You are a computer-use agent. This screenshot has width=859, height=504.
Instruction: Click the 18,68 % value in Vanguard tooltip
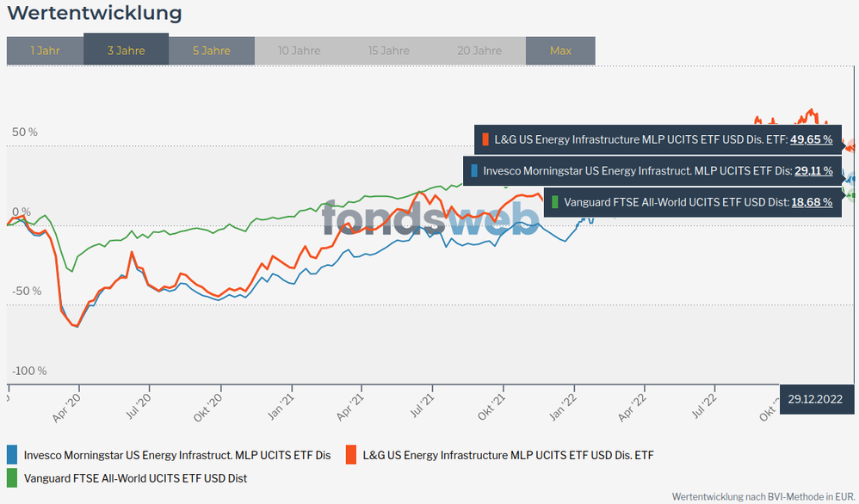pos(812,202)
